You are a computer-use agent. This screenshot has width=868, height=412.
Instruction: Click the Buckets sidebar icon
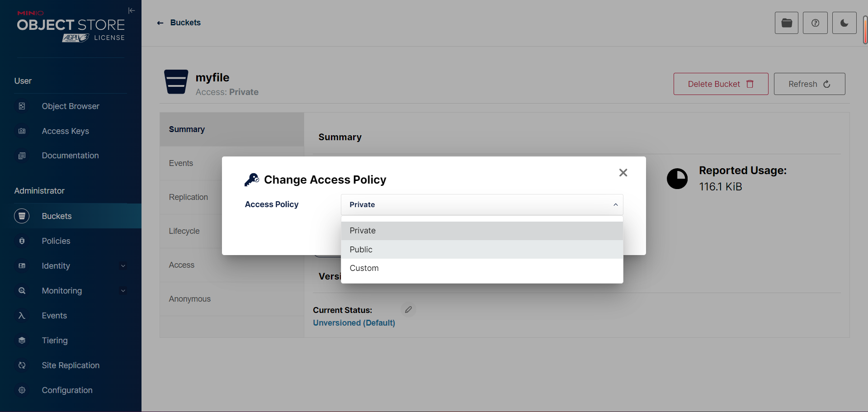(x=22, y=216)
